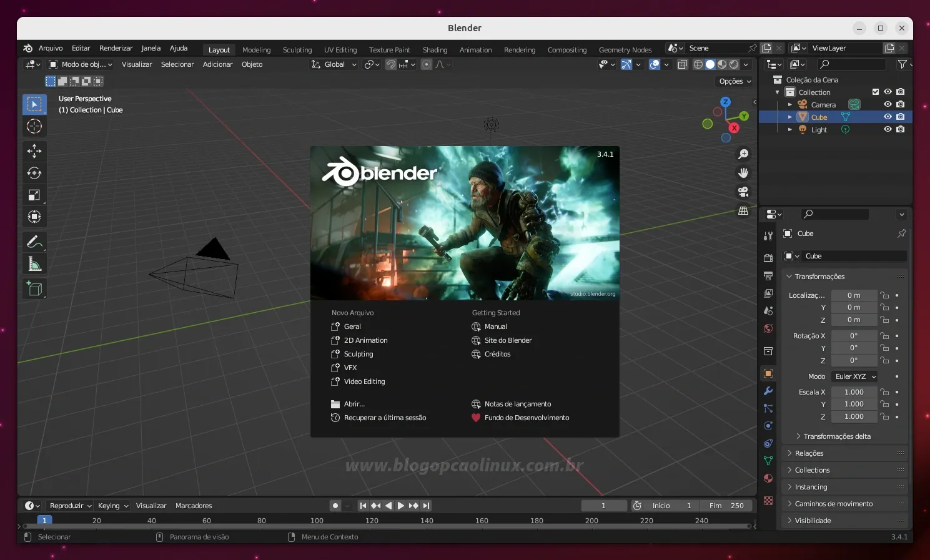Click the Blender logo menu icon
Image resolution: width=930 pixels, height=560 pixels.
[27, 48]
